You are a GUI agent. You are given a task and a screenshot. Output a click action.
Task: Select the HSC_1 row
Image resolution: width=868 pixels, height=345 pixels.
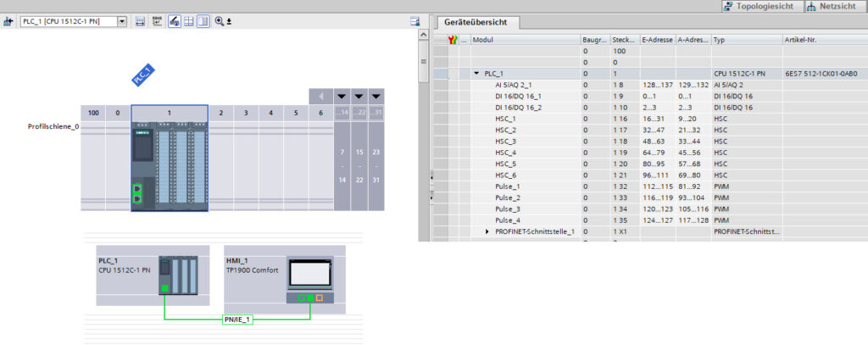650,119
